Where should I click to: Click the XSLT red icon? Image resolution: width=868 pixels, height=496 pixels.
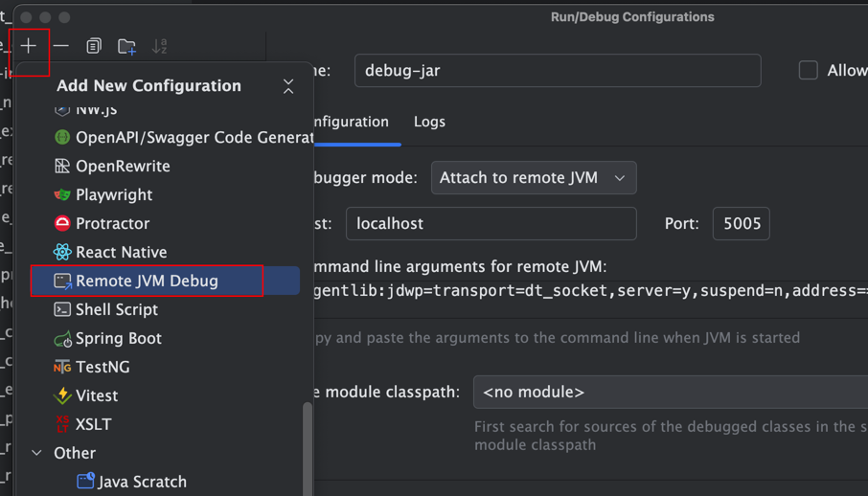pos(62,424)
